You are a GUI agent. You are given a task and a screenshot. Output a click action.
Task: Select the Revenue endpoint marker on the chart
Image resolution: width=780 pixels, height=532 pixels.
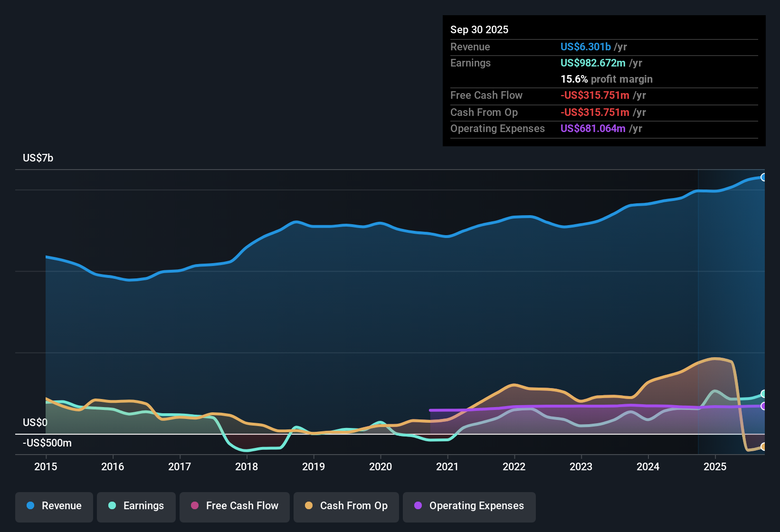[765, 177]
